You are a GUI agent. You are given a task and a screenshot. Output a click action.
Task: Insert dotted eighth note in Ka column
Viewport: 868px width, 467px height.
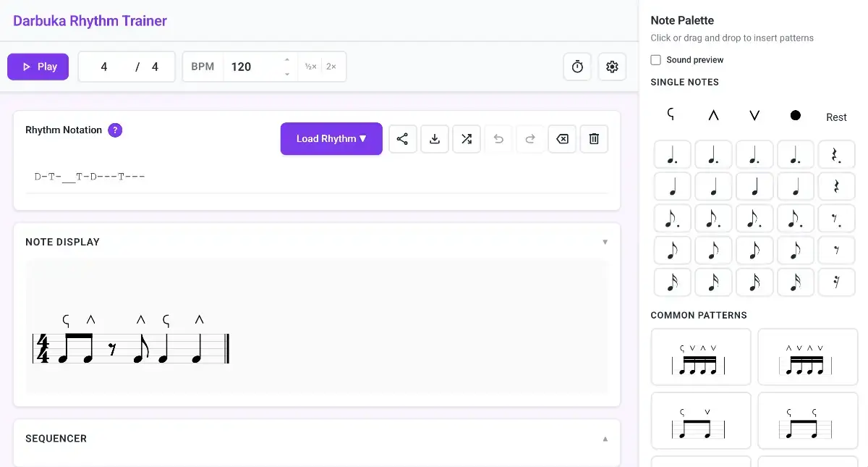tap(754, 218)
